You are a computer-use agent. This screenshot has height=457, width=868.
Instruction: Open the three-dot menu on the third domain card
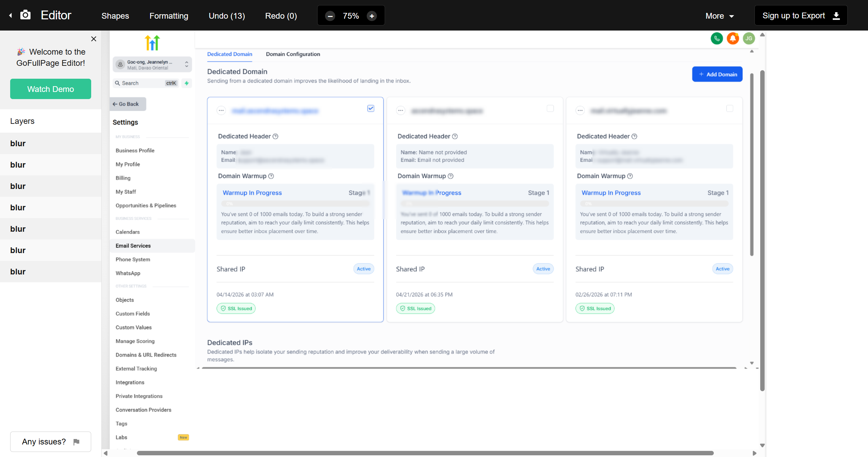coord(580,111)
